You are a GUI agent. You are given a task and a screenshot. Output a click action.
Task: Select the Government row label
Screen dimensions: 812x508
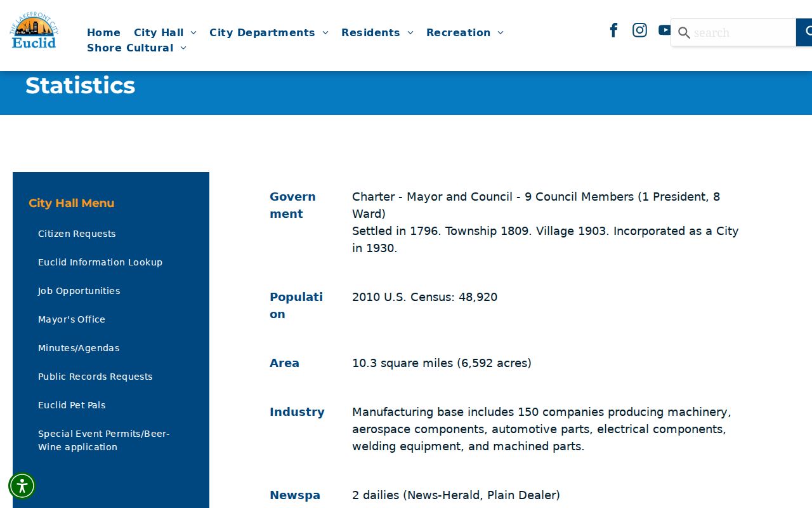(292, 205)
